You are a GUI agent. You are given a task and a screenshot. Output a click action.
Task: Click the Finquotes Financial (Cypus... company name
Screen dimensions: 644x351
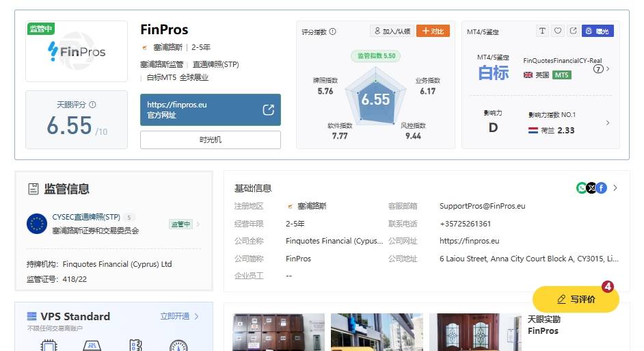(x=334, y=241)
